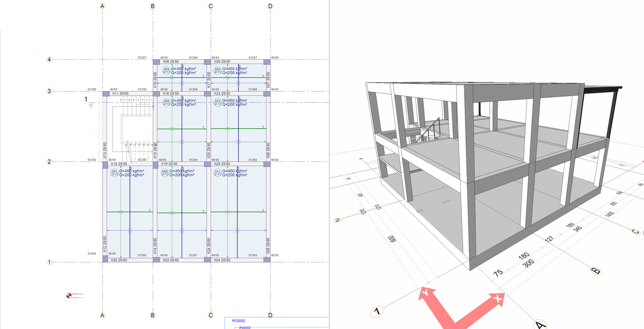Select the section 1 triangle marker
The width and height of the screenshot is (644, 329).
[90, 105]
